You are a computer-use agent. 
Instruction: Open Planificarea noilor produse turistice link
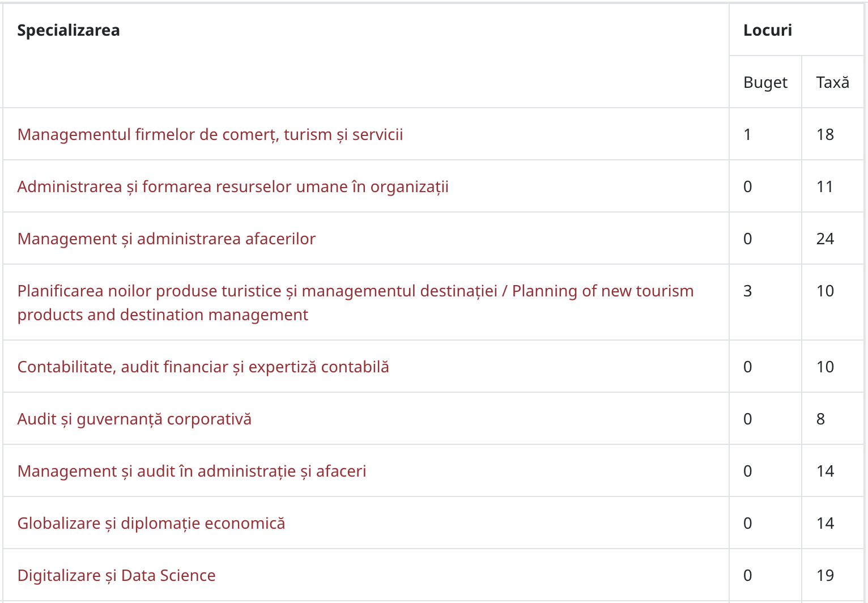click(356, 303)
